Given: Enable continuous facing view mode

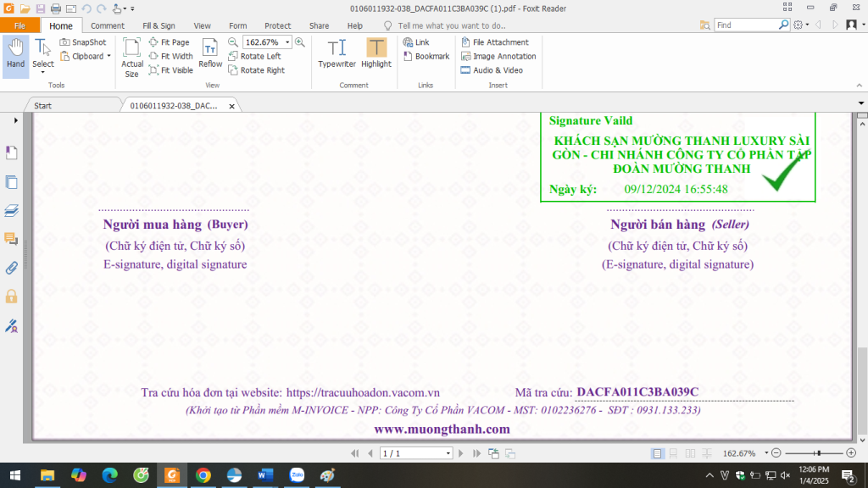Looking at the screenshot, I should click(707, 453).
